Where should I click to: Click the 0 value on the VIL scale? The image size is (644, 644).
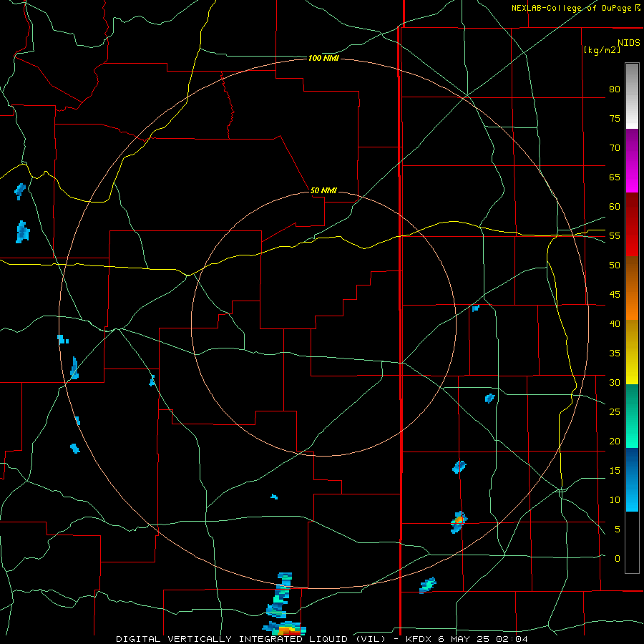pyautogui.click(x=618, y=559)
